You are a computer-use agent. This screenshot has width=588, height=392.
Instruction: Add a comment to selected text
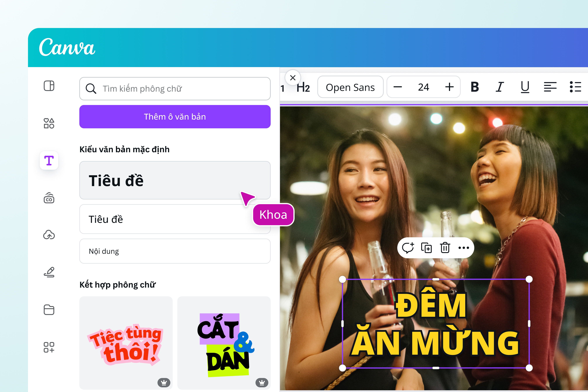(408, 248)
